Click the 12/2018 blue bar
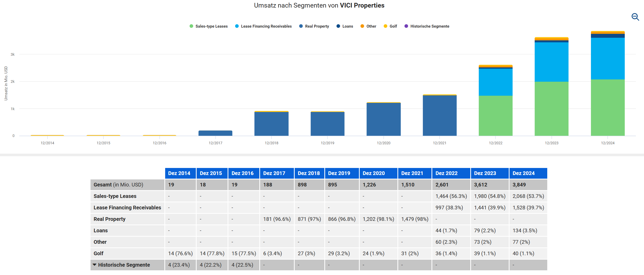 coord(271,124)
